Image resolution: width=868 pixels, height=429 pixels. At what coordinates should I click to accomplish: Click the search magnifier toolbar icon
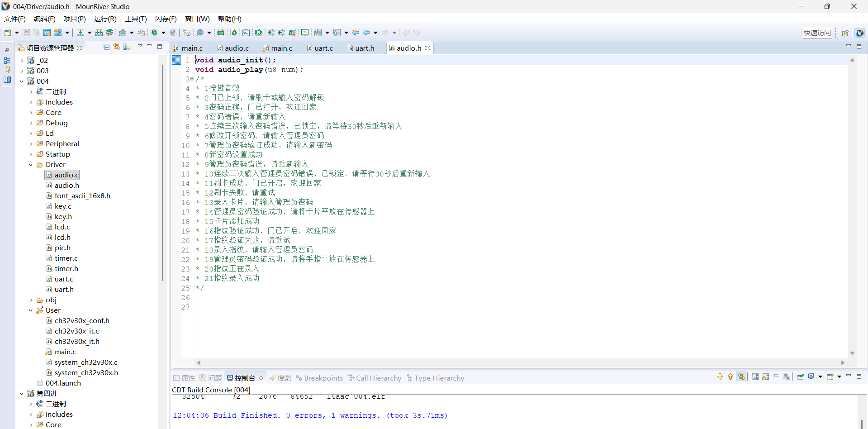point(200,33)
